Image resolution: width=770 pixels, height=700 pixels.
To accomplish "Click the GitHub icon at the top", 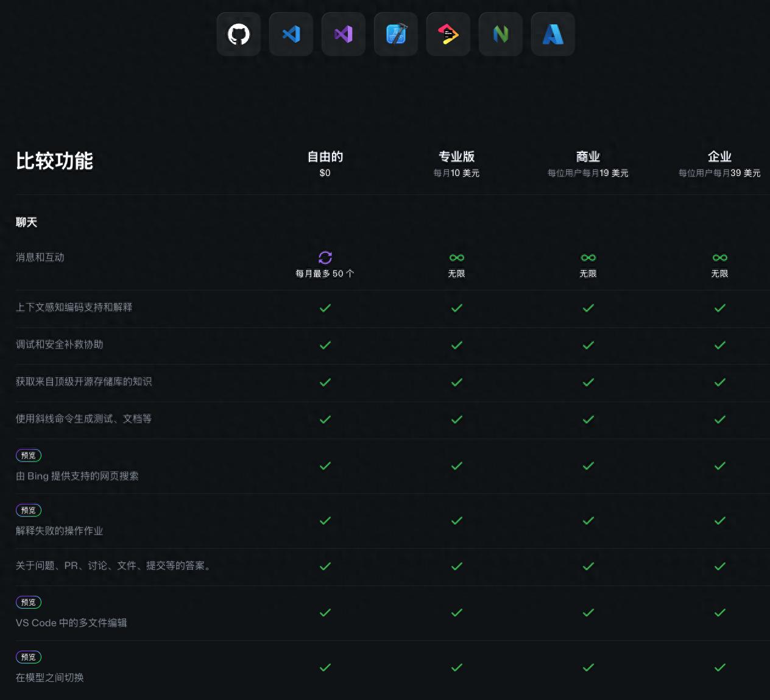I will click(238, 34).
